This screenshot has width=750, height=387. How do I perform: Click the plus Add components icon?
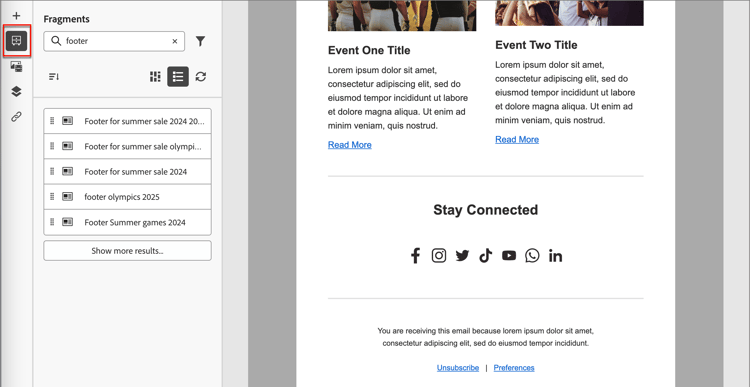click(16, 16)
